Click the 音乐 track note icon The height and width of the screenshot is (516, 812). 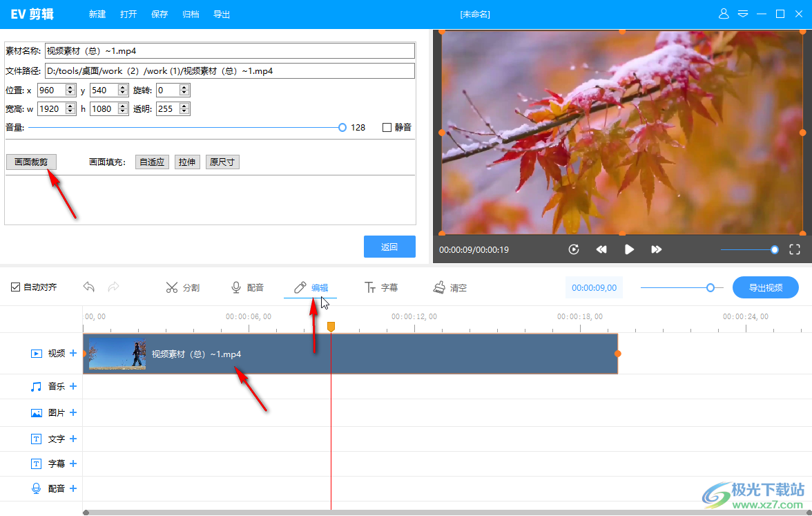36,387
